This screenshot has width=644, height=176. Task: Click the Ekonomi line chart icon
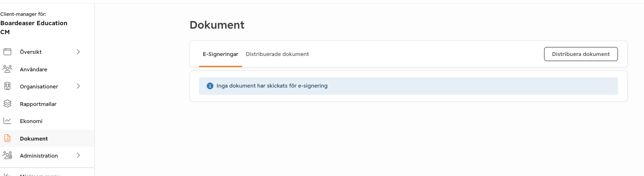point(7,121)
